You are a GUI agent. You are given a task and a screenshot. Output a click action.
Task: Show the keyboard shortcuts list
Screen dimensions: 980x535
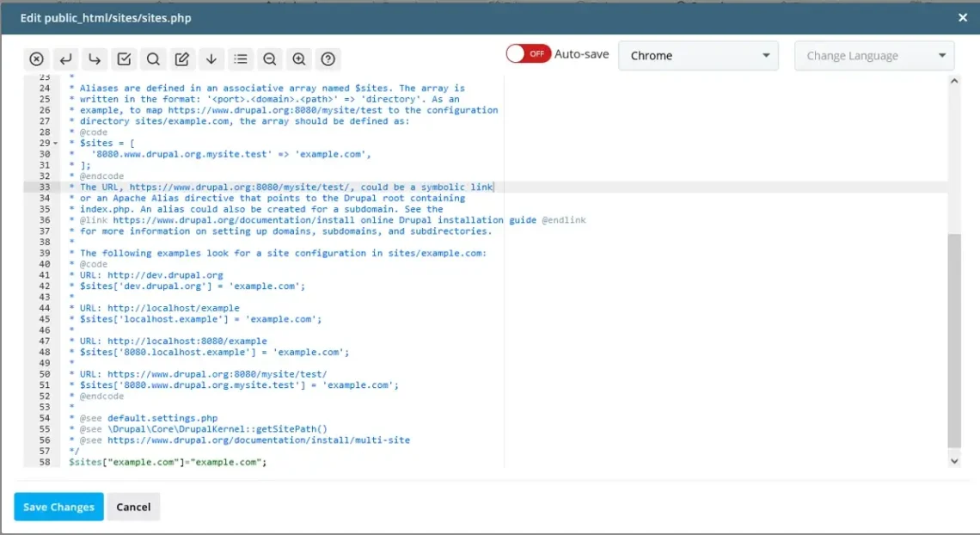pyautogui.click(x=241, y=58)
